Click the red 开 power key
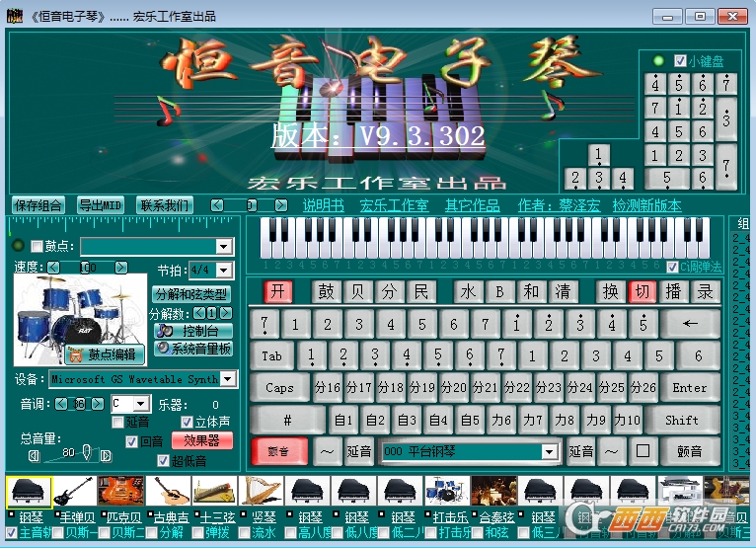Viewport: 756px width, 548px height. 278,291
